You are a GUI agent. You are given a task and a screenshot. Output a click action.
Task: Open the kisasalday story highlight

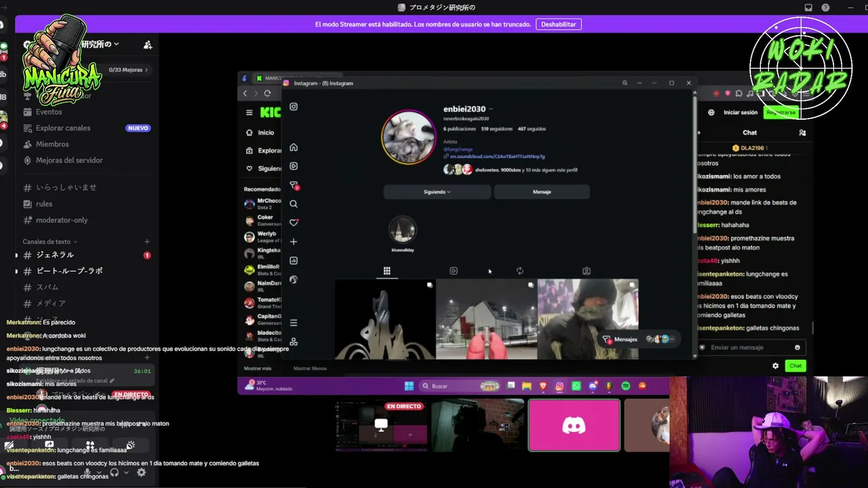pyautogui.click(x=402, y=230)
